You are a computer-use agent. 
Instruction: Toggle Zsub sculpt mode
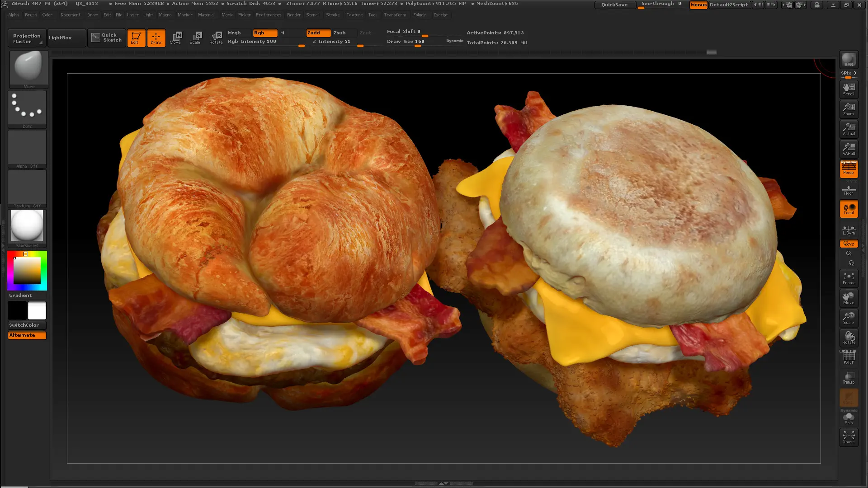coord(344,33)
